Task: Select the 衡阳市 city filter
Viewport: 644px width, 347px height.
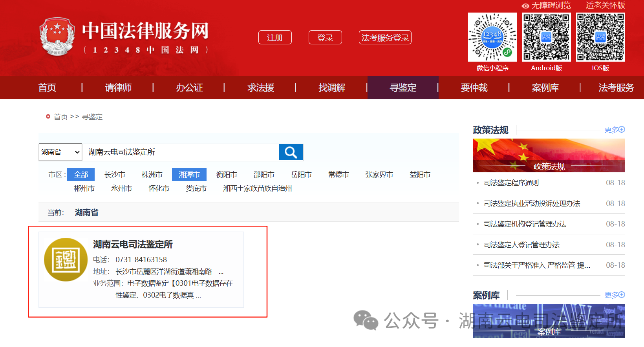Action: pos(227,174)
